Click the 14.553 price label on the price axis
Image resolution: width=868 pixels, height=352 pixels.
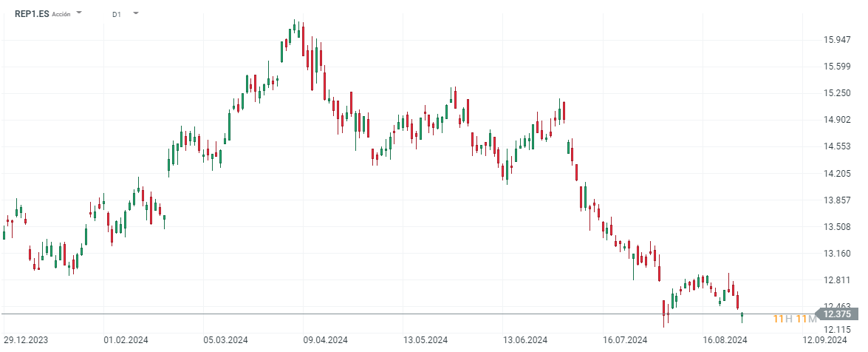836,146
